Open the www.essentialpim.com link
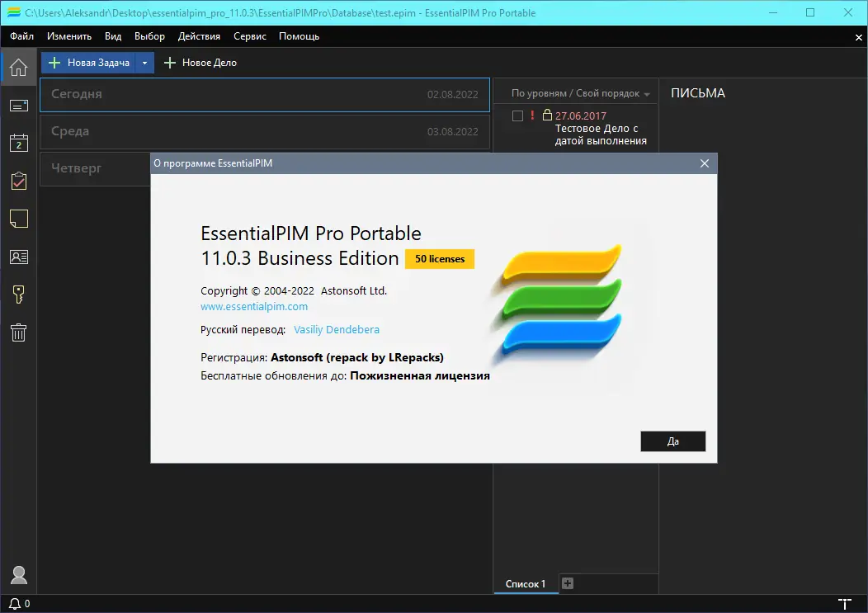Viewport: 868px width, 613px height. tap(254, 306)
